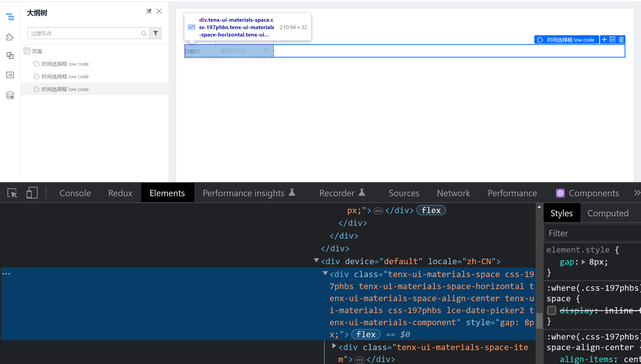This screenshot has height=364, width=641.
Task: Collapse the device="default" div node
Action: [x=316, y=261]
